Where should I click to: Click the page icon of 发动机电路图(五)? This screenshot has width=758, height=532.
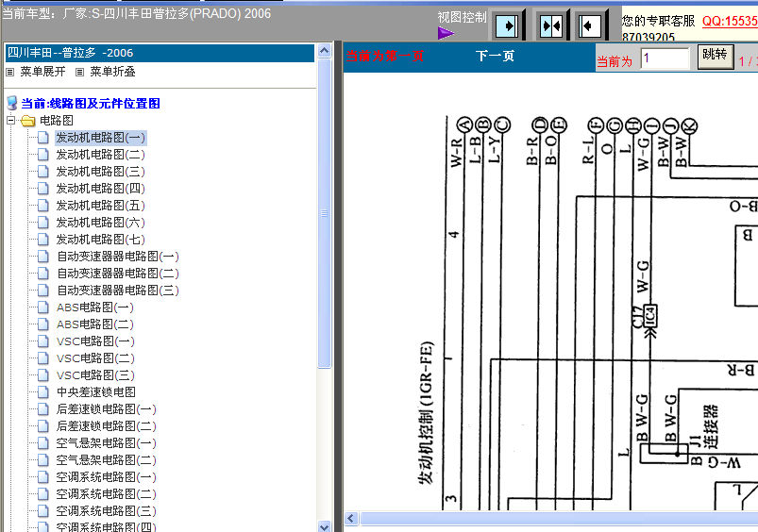tap(43, 206)
